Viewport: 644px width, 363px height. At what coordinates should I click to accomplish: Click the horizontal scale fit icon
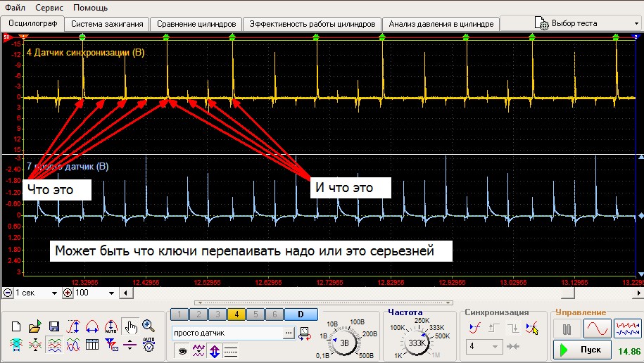pyautogui.click(x=92, y=326)
